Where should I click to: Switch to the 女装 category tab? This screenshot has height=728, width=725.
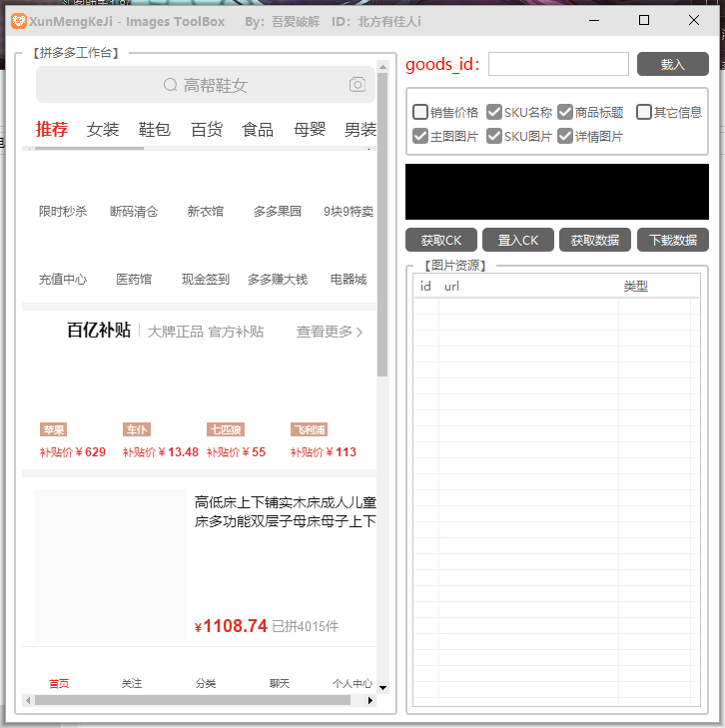103,129
